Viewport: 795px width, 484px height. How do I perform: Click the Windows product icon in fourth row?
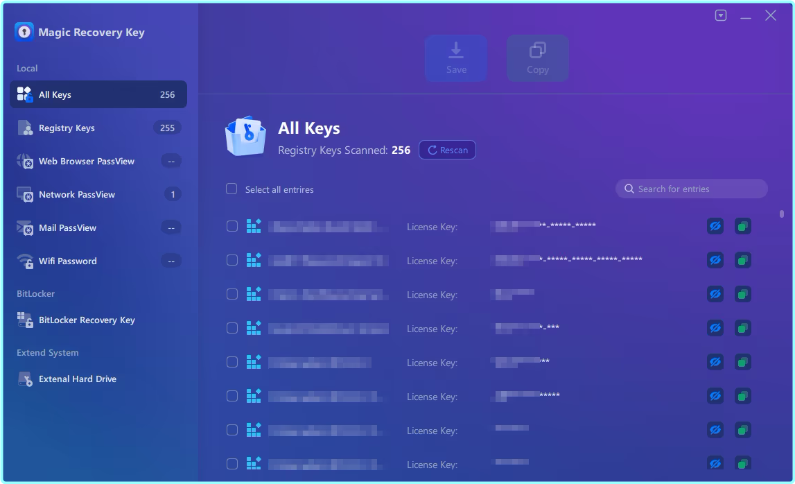[x=254, y=328]
